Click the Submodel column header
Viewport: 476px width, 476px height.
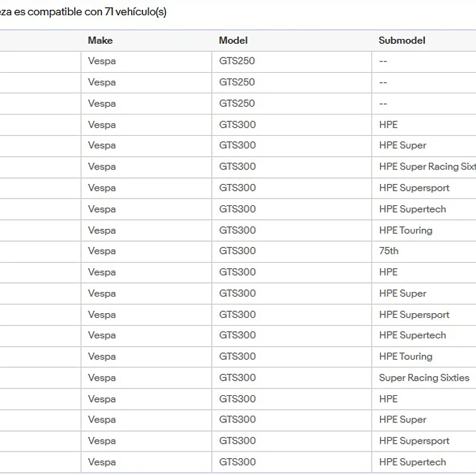pos(402,40)
